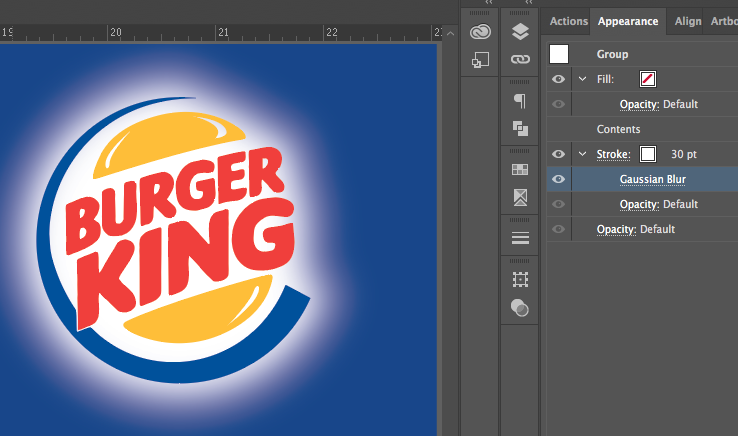This screenshot has height=436, width=738.
Task: Click the Stroke label link
Action: 613,154
